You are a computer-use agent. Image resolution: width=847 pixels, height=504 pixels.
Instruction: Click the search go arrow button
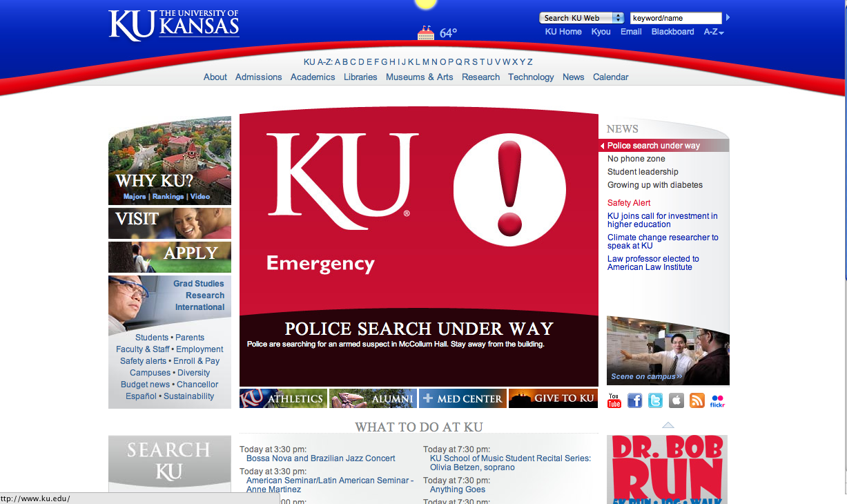coord(728,17)
